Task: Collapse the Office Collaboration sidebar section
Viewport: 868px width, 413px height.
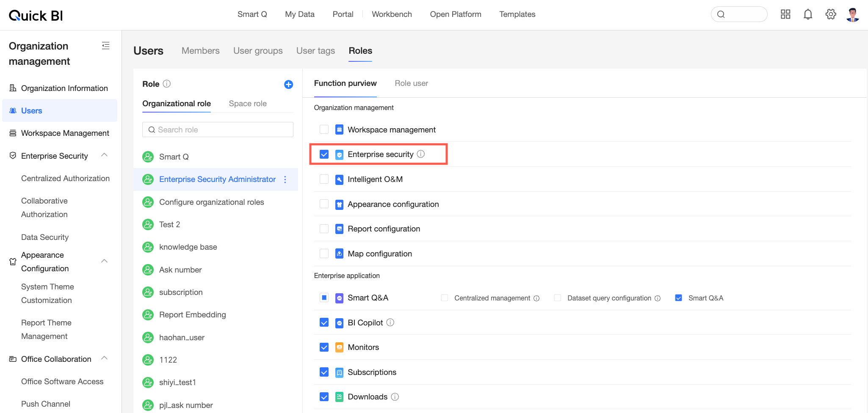Action: [105, 358]
